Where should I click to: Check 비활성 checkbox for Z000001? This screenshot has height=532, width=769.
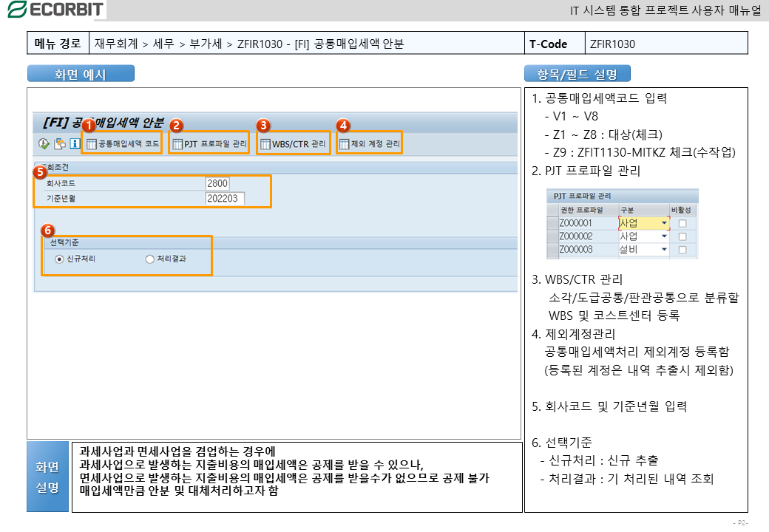tap(682, 223)
